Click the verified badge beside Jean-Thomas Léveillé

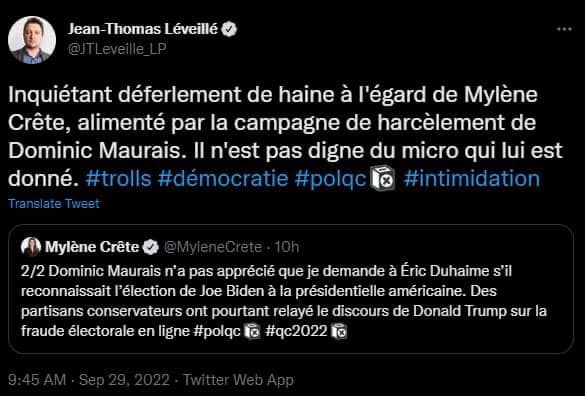[x=229, y=29]
